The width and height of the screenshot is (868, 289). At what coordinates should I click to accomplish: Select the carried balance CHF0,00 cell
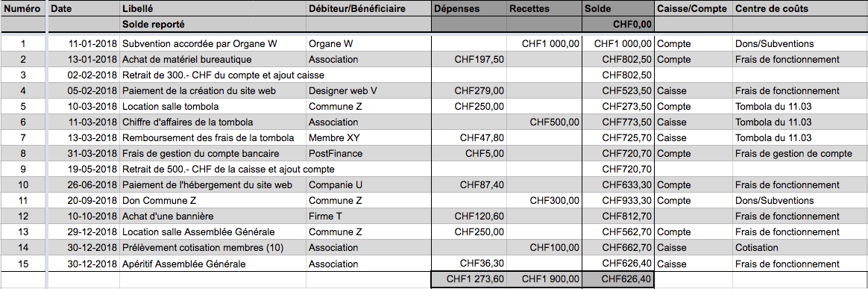[x=617, y=25]
